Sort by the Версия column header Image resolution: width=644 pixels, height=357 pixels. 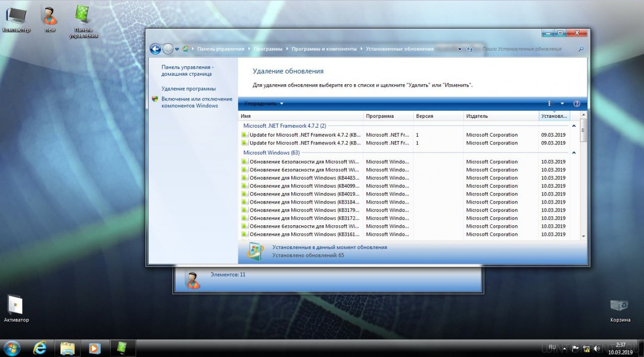pyautogui.click(x=438, y=116)
